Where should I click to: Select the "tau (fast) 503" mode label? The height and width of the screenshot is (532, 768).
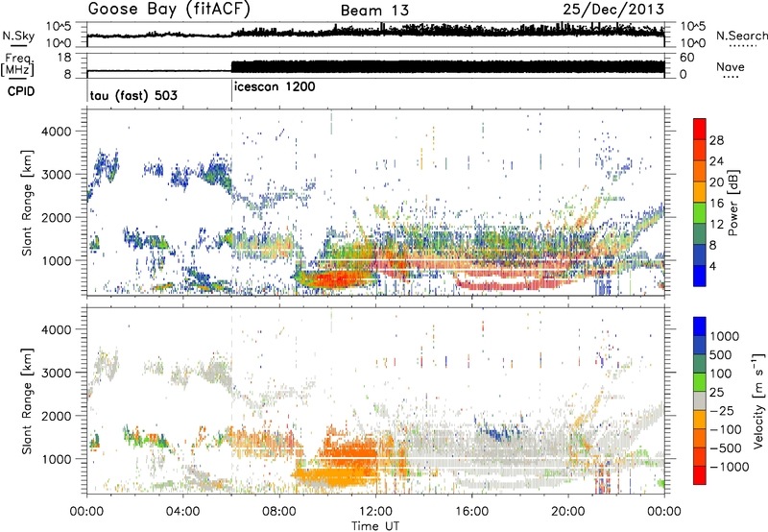(133, 95)
